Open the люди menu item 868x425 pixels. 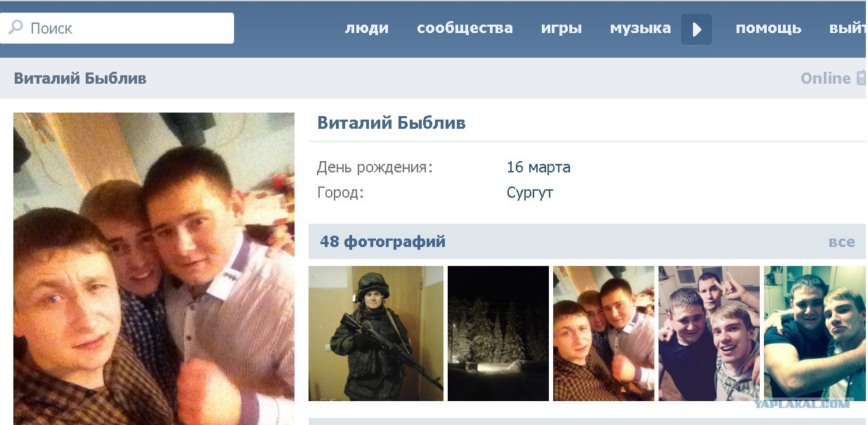(367, 29)
